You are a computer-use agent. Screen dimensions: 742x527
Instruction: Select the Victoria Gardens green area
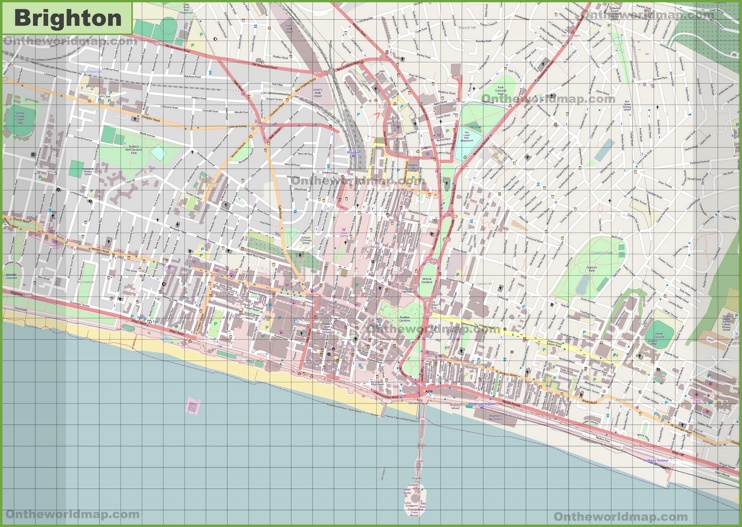[427, 280]
